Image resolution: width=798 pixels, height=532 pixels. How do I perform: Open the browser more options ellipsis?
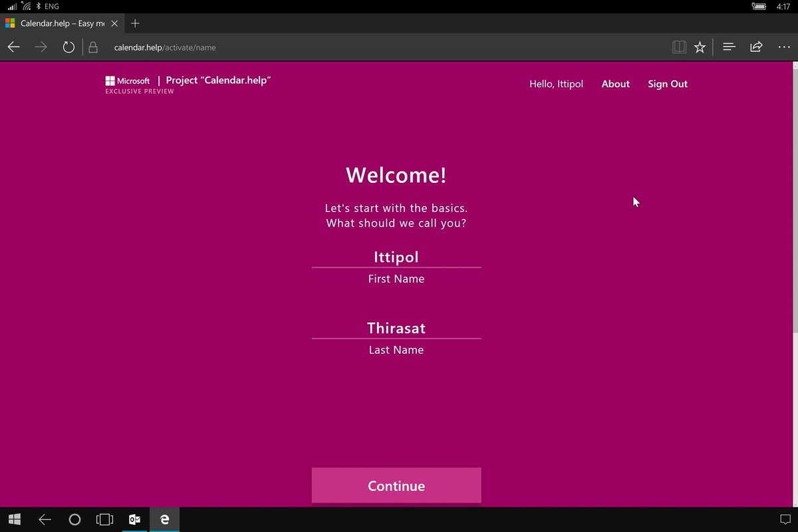click(783, 47)
